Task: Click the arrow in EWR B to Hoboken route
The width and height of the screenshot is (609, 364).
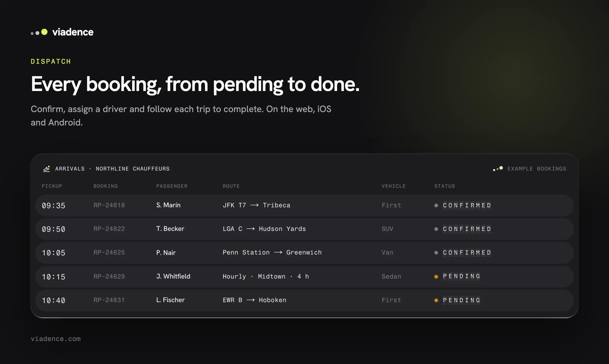Action: click(251, 300)
